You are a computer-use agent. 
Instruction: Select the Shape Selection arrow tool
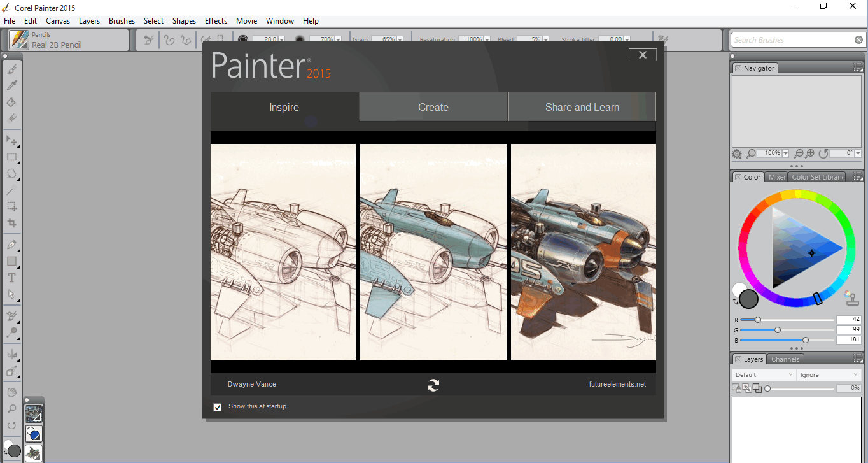pyautogui.click(x=11, y=294)
